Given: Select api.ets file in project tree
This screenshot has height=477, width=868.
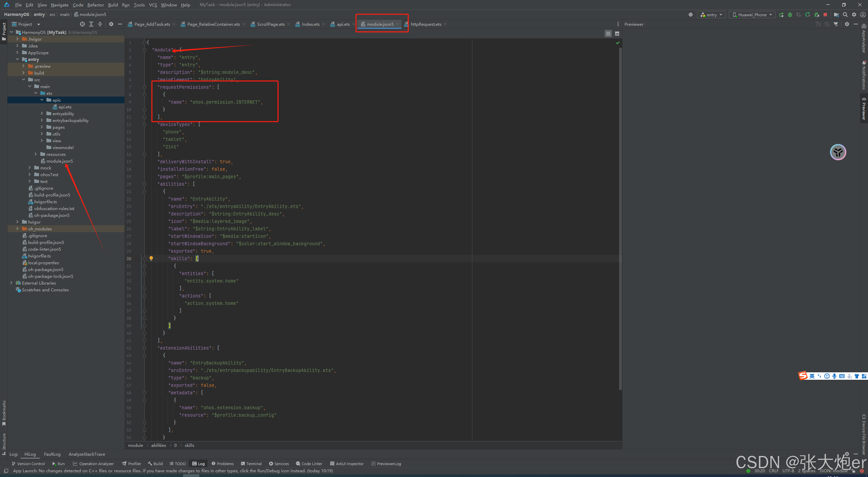Looking at the screenshot, I should 65,107.
